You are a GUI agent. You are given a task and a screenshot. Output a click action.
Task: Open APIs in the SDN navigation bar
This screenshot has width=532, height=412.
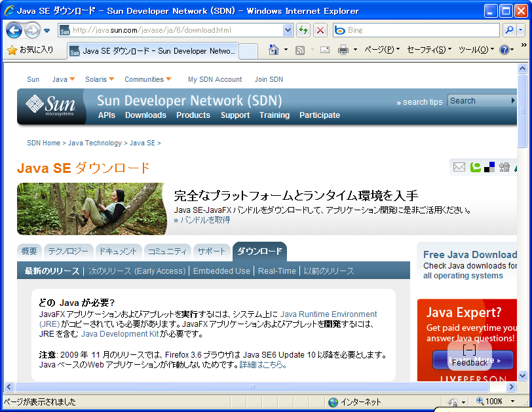(107, 115)
